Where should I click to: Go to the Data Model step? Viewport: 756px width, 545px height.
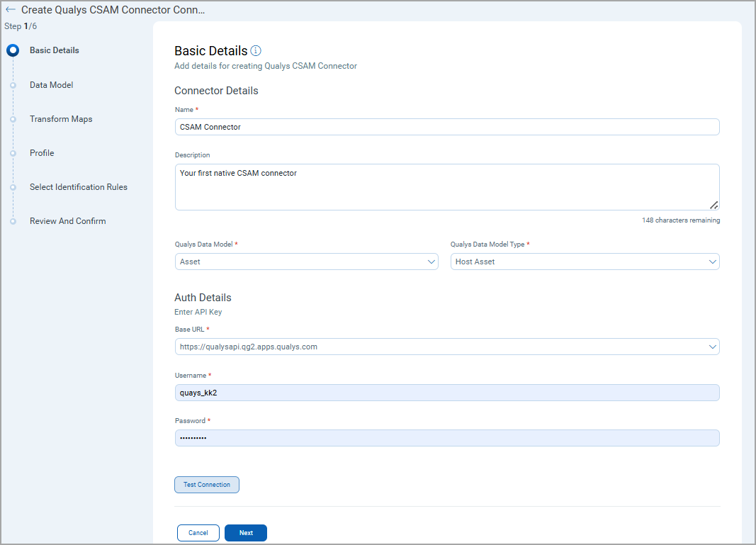pyautogui.click(x=51, y=85)
